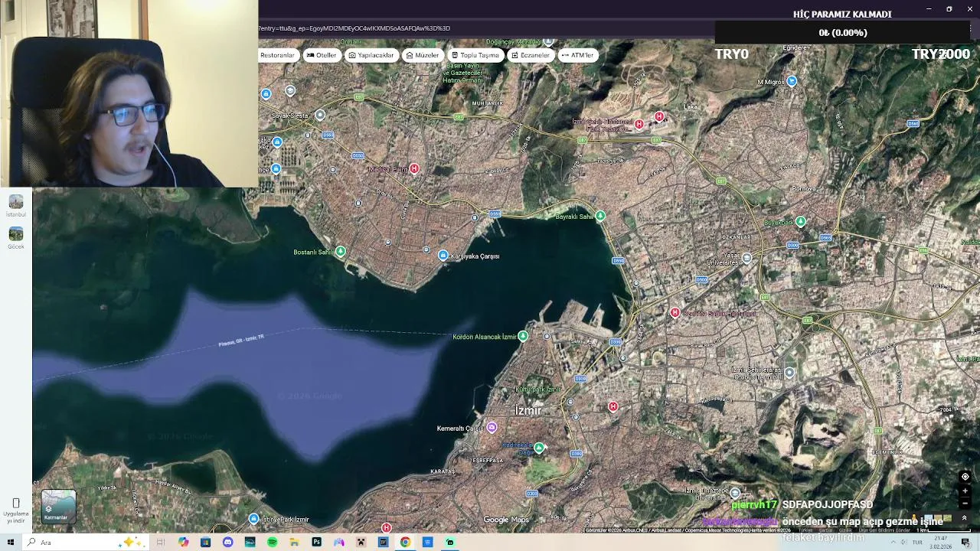Open the Kordon Alsancak İzmir marker
This screenshot has height=551, width=980.
523,336
